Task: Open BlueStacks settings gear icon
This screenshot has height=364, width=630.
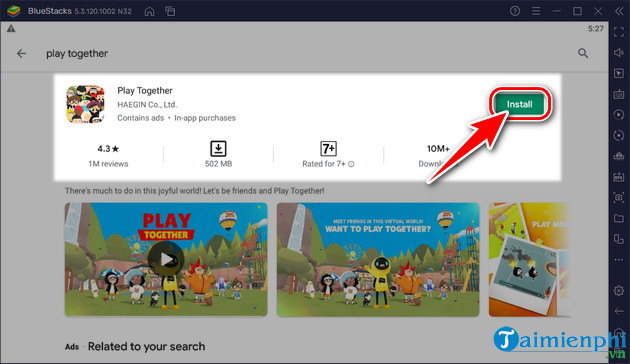Action: [619, 290]
